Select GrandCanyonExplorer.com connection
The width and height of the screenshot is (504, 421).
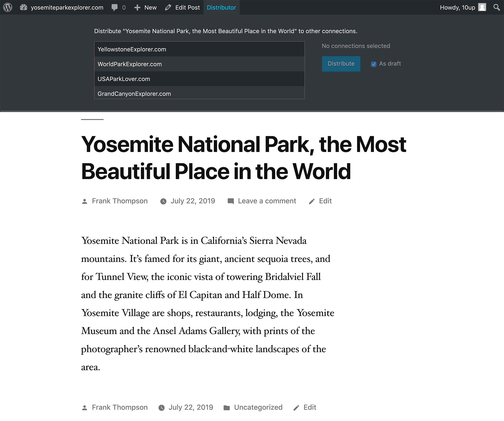[x=134, y=94]
